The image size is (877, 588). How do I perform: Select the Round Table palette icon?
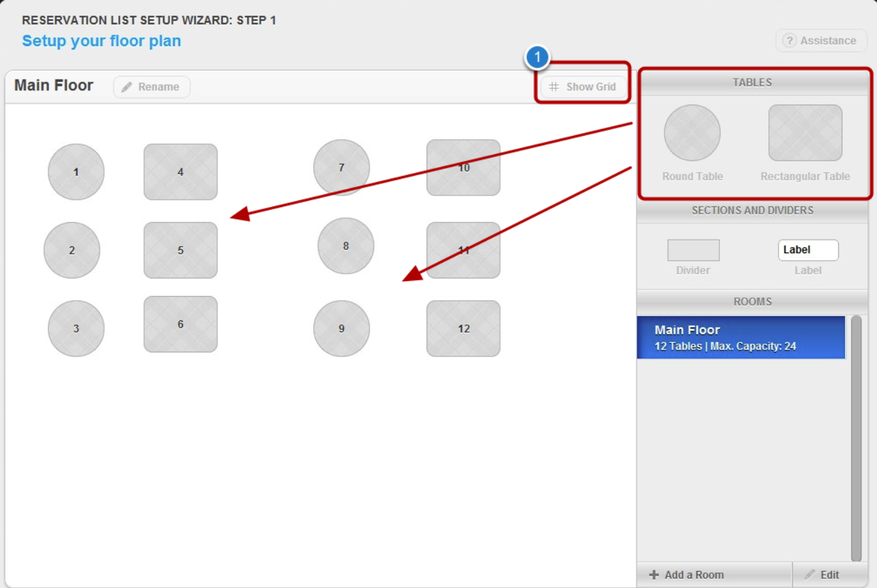(x=692, y=133)
